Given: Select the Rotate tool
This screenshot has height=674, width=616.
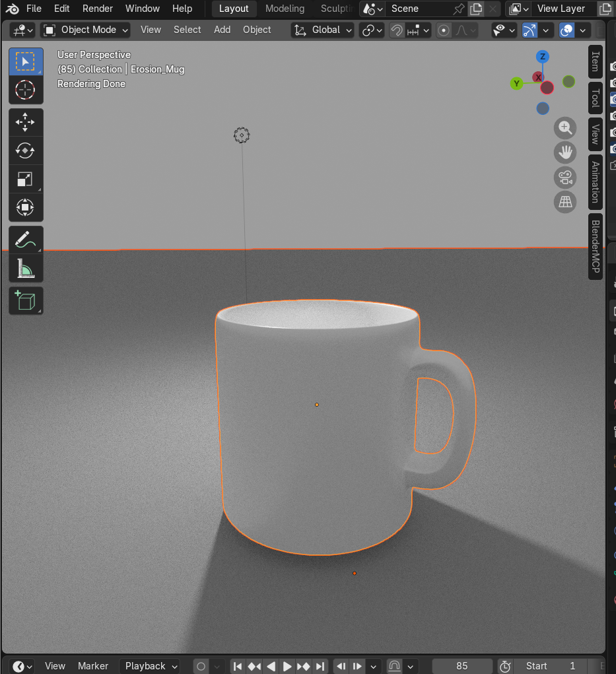Looking at the screenshot, I should [25, 151].
